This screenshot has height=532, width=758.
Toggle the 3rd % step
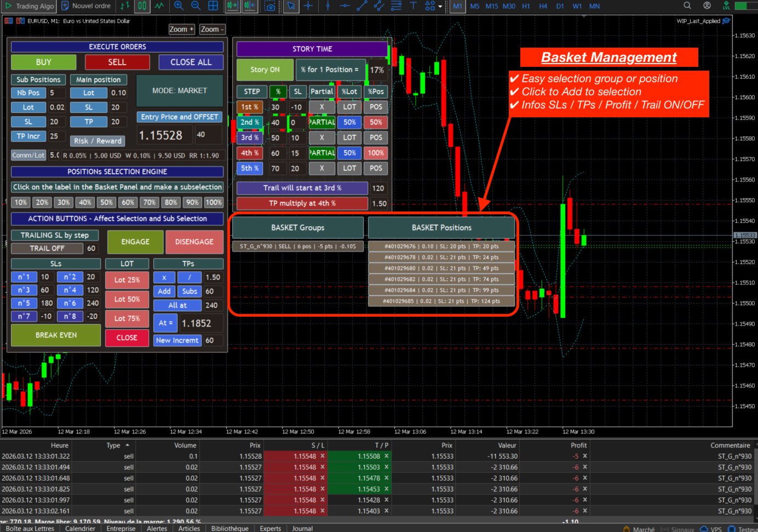(x=250, y=138)
